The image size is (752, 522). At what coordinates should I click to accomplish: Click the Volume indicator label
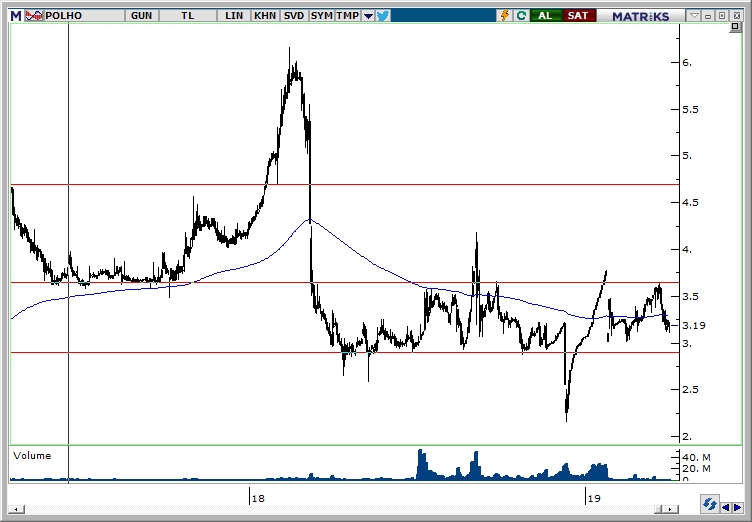coord(32,456)
